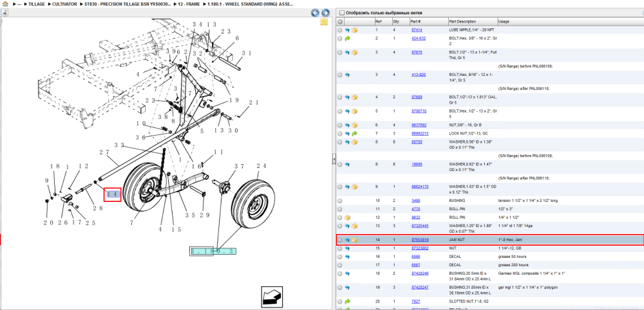Select the '1"-8 Hex, Jam' usage text
This screenshot has width=644, height=310.
pos(509,239)
